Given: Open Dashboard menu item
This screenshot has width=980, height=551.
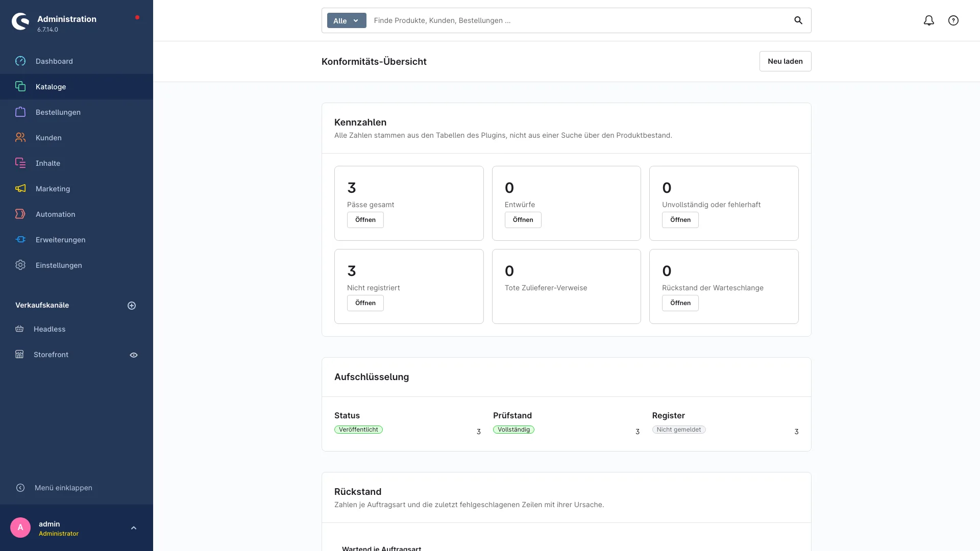Looking at the screenshot, I should click(77, 61).
